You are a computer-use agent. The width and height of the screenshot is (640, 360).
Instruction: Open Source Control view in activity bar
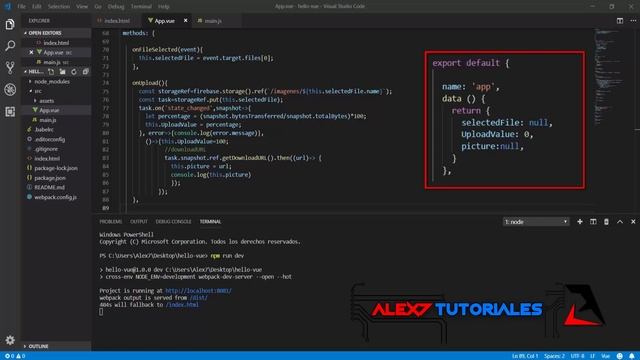point(10,67)
